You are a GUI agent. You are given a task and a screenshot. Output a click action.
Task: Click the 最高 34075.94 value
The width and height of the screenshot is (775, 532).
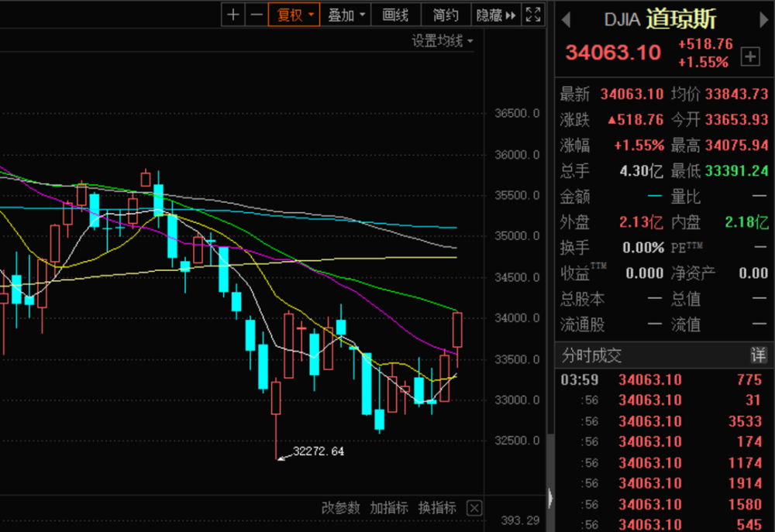(736, 146)
